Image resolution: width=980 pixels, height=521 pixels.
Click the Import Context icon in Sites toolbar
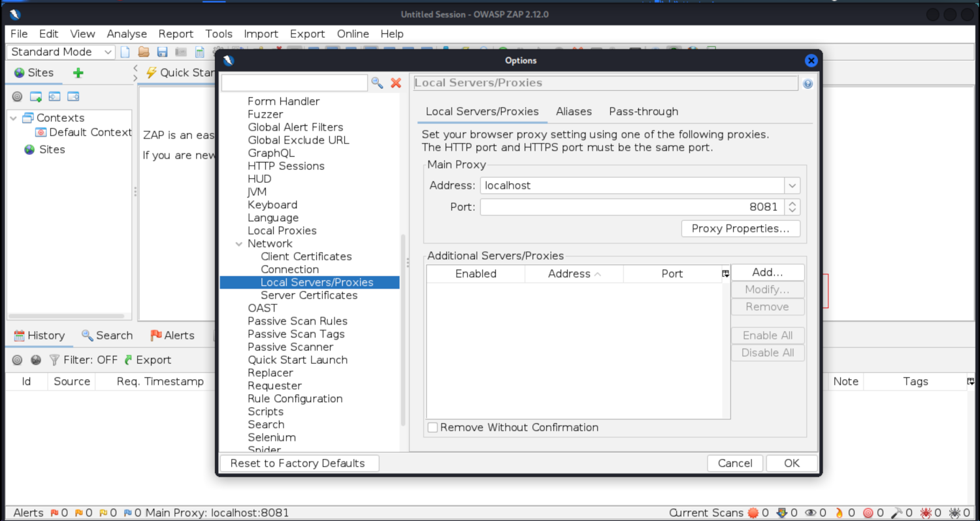(x=55, y=97)
